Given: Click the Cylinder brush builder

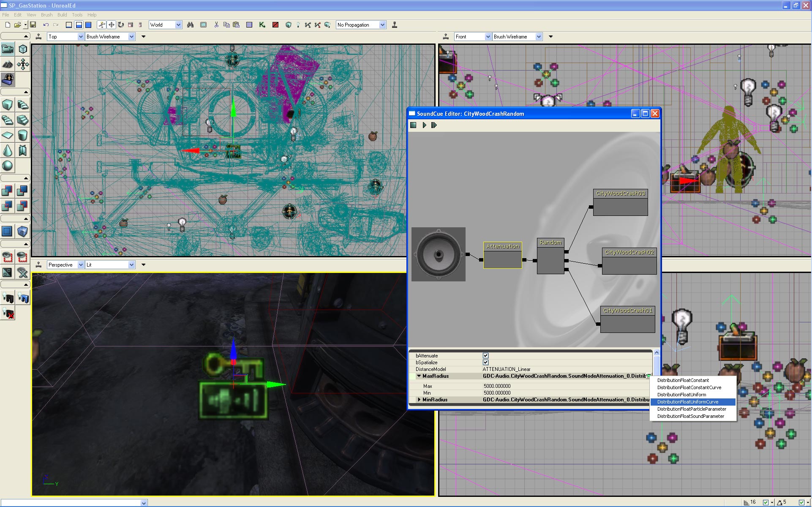Looking at the screenshot, I should coord(23,135).
